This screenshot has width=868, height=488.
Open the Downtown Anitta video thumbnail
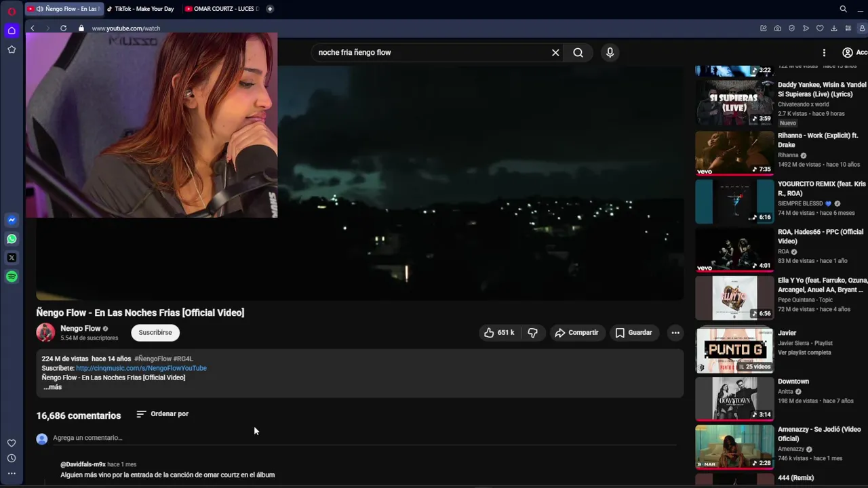coord(734,399)
